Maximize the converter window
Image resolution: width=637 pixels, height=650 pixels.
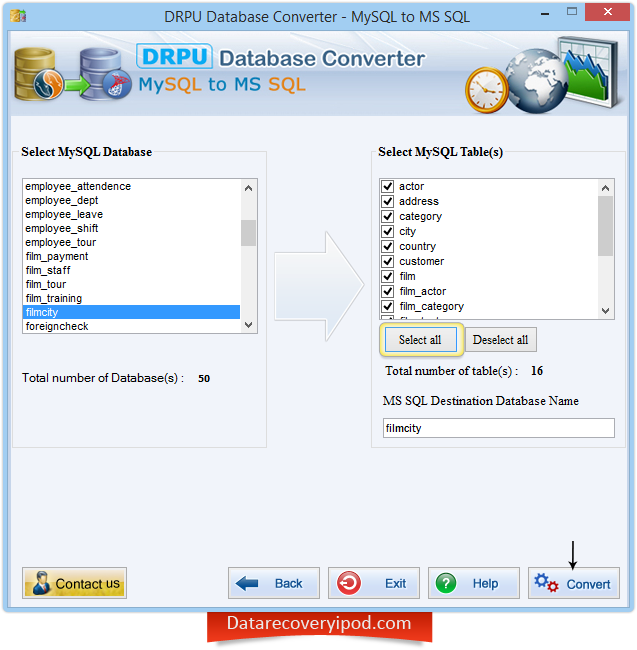click(572, 12)
